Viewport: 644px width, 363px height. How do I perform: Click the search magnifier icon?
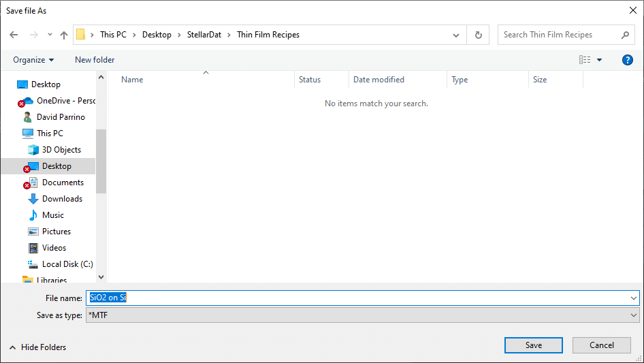625,35
